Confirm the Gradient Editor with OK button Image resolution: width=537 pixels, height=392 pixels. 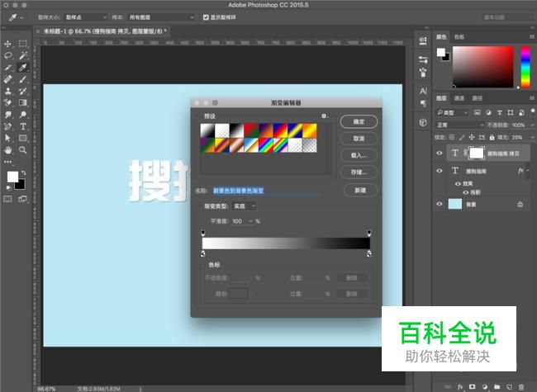tap(359, 122)
